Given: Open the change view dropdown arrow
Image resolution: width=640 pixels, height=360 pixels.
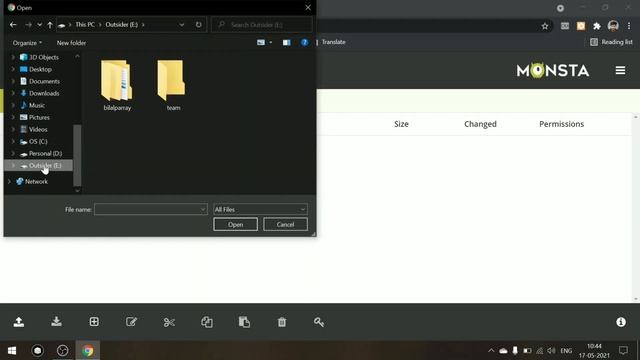Looking at the screenshot, I should (271, 42).
